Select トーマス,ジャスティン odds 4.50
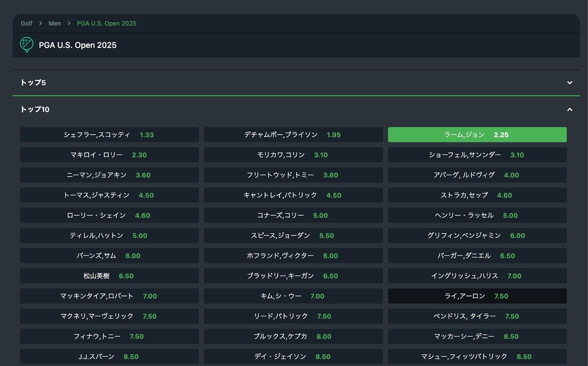Image resolution: width=588 pixels, height=366 pixels. 110,195
